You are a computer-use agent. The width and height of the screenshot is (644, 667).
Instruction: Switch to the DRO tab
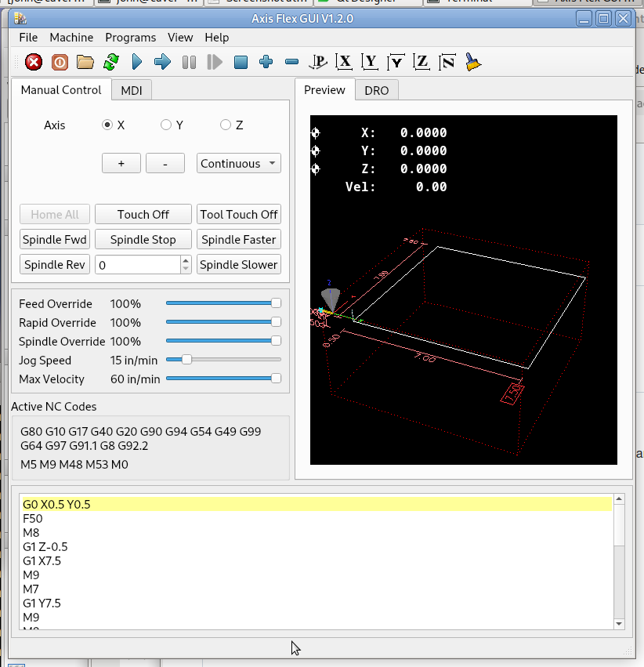(377, 91)
